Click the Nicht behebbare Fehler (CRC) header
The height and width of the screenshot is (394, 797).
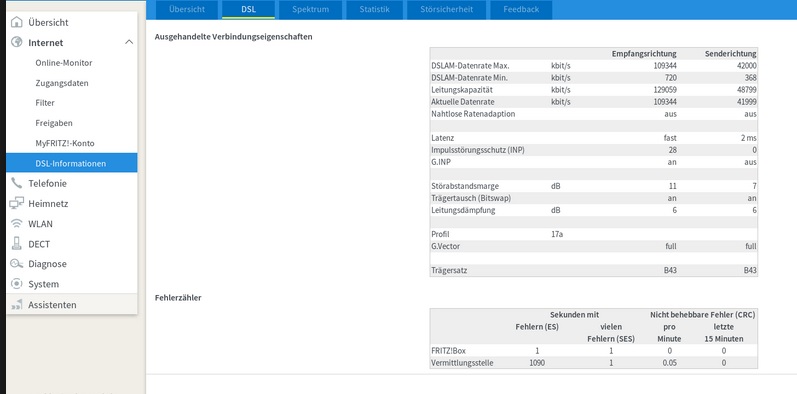702,315
